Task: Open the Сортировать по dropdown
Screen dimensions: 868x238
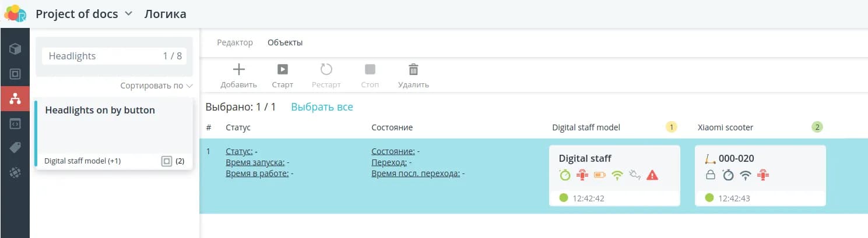Action: (x=156, y=86)
